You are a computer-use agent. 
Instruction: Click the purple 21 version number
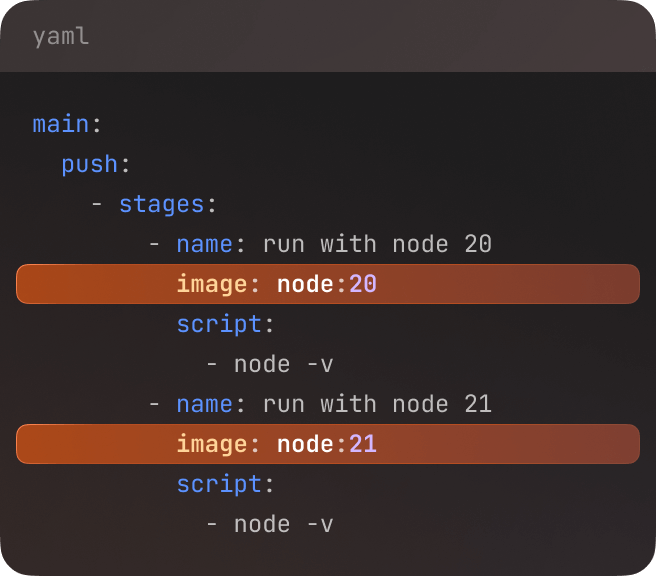click(x=363, y=444)
